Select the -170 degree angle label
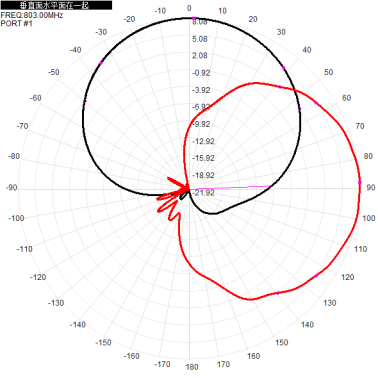 pyautogui.click(x=162, y=365)
